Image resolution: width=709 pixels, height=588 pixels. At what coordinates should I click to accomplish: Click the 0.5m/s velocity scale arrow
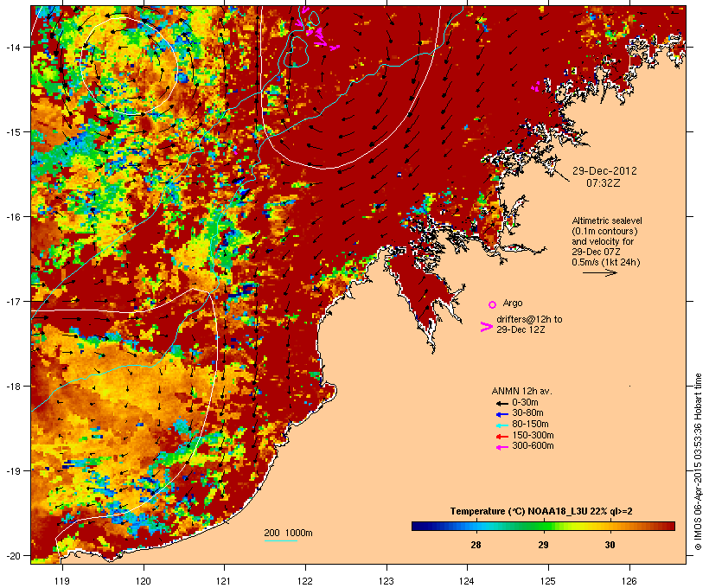599,272
